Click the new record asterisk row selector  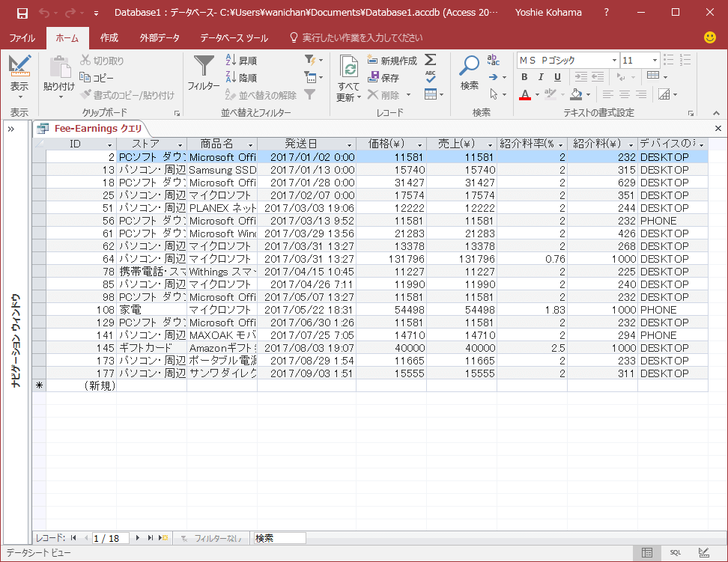pyautogui.click(x=39, y=385)
